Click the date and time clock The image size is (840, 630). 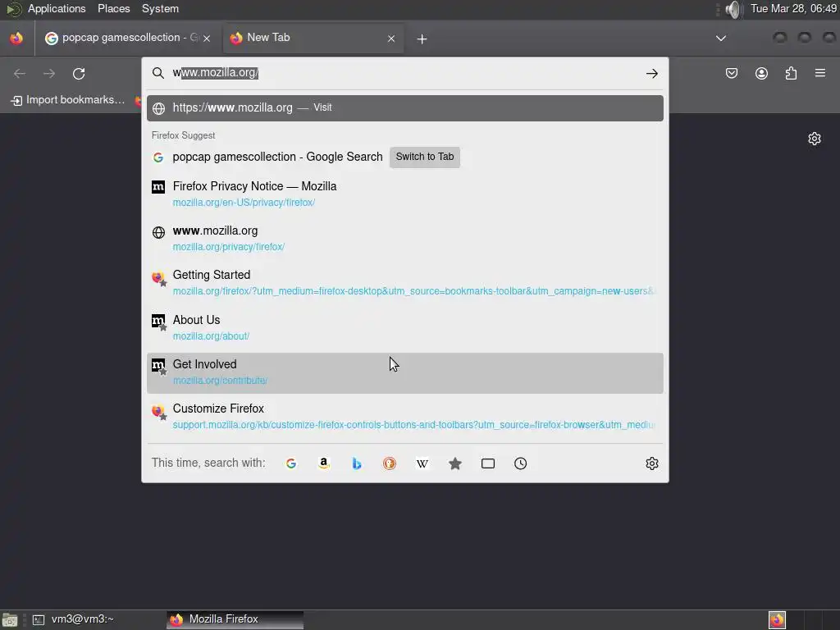click(793, 8)
